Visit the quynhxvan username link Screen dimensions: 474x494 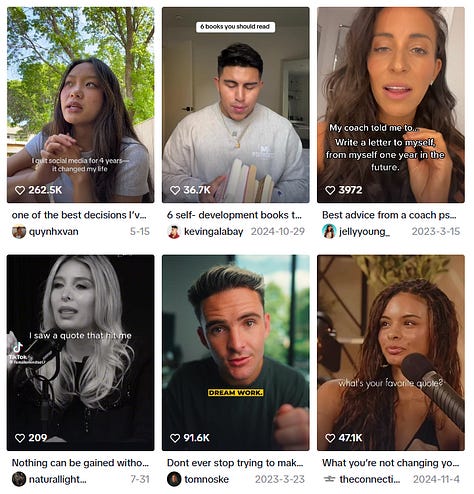(x=54, y=231)
